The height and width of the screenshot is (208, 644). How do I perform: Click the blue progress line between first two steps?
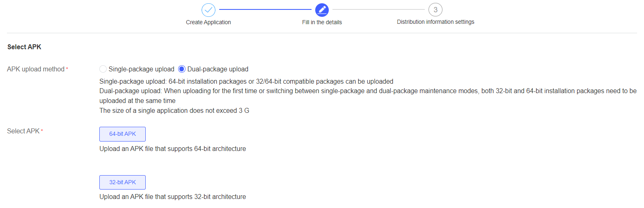coord(265,9)
